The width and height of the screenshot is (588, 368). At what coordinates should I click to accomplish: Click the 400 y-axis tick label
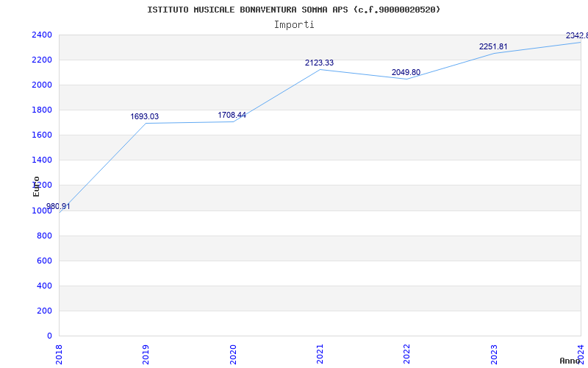coord(45,286)
